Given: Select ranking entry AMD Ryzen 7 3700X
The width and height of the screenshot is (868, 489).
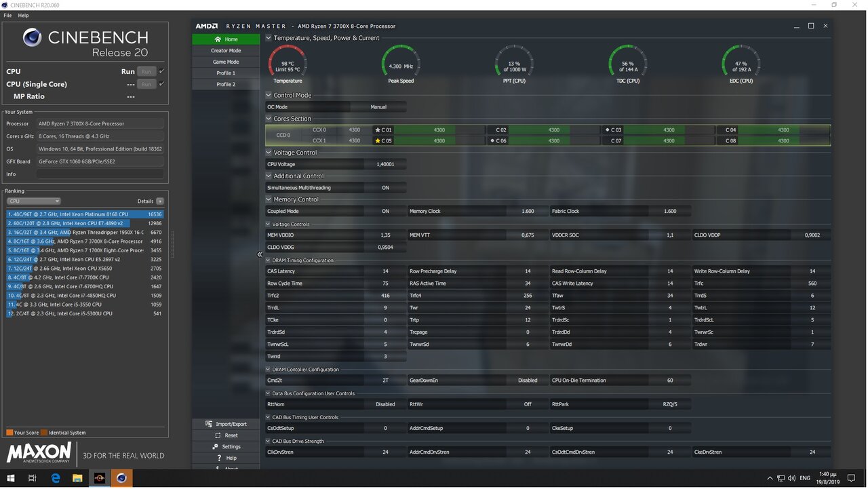Looking at the screenshot, I should pyautogui.click(x=85, y=241).
